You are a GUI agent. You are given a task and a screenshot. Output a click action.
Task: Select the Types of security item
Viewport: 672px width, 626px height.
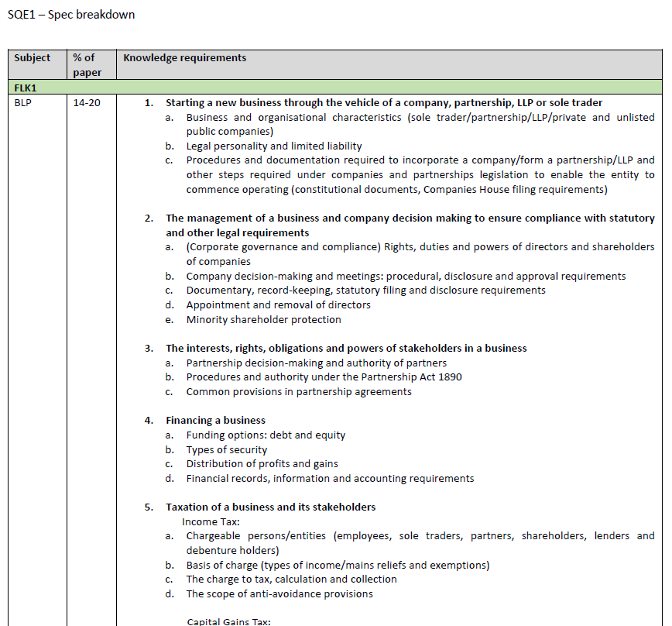pos(227,450)
